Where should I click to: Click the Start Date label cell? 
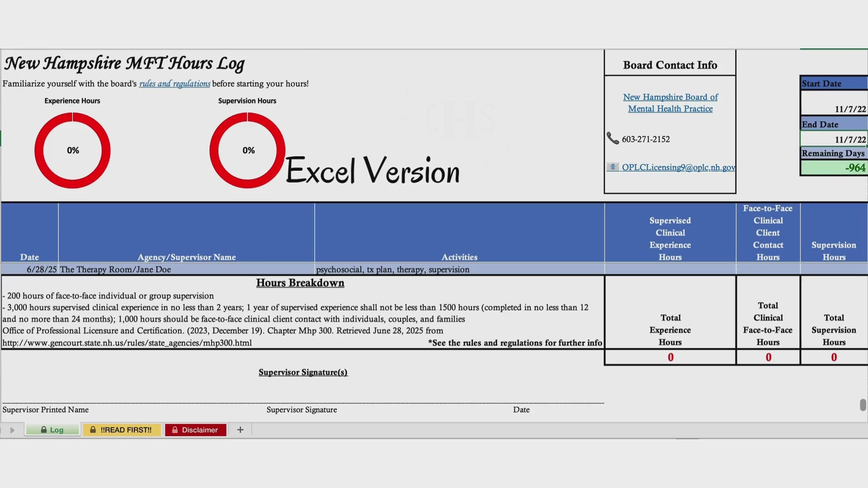[x=834, y=84]
